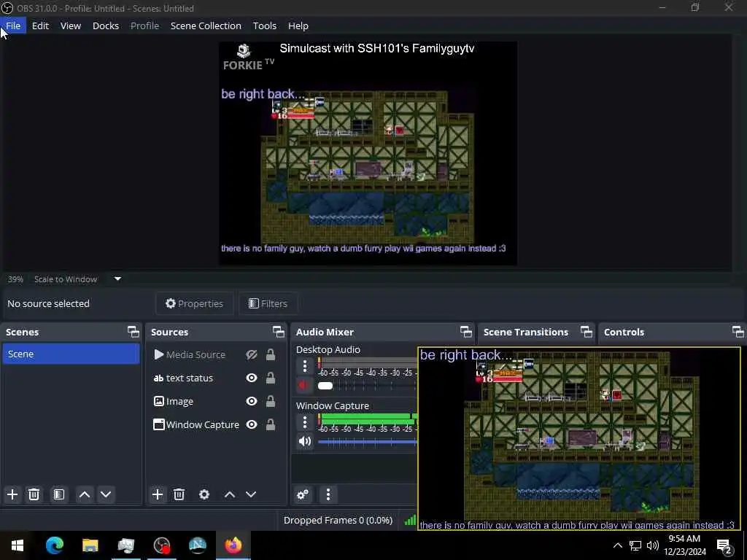Pop out the Controls dock
The height and width of the screenshot is (560, 747).
(738, 332)
